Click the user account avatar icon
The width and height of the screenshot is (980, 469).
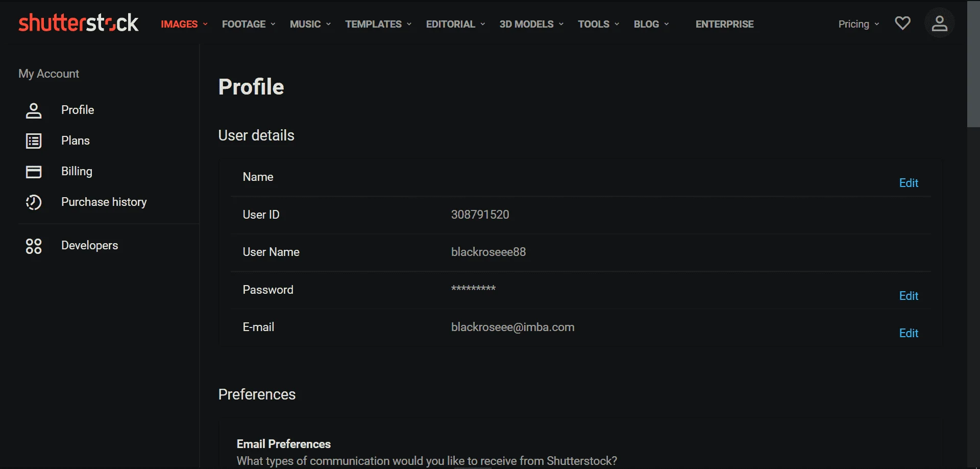pos(939,23)
